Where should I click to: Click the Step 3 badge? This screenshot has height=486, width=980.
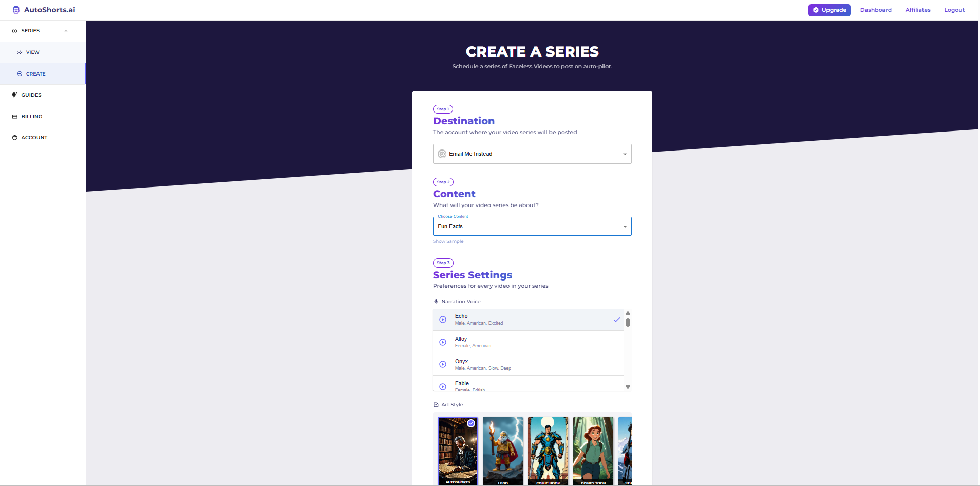coord(443,263)
